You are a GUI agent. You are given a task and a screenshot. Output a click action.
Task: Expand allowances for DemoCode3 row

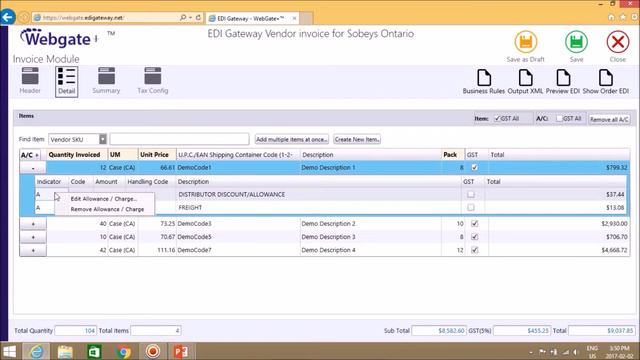[33, 224]
